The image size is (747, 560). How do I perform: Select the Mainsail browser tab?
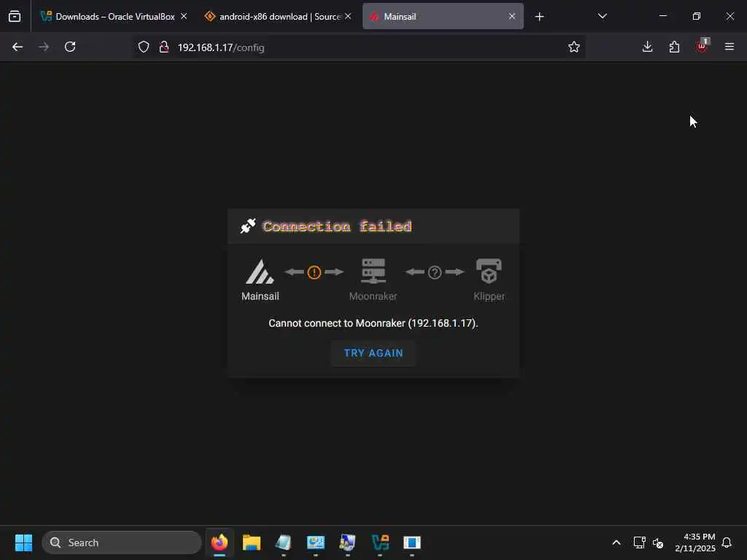(443, 17)
